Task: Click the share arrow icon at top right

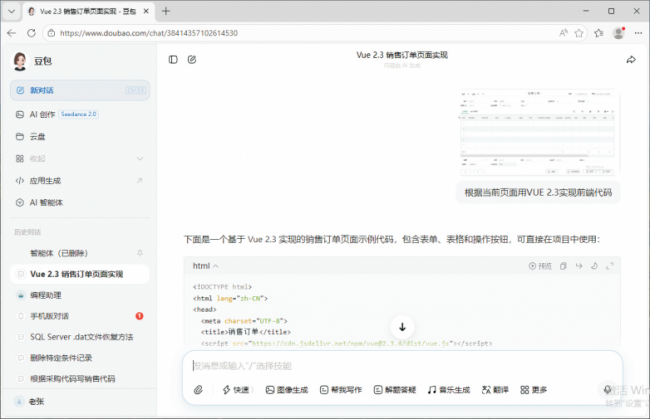Action: (x=631, y=60)
